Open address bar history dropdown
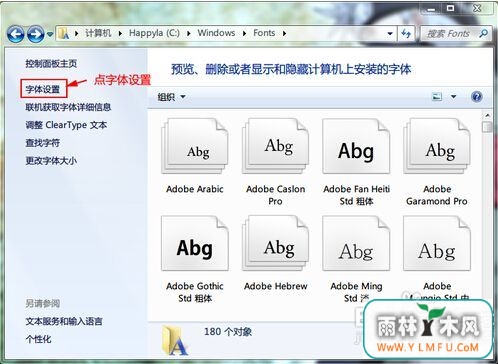This screenshot has height=364, width=498. coord(390,34)
